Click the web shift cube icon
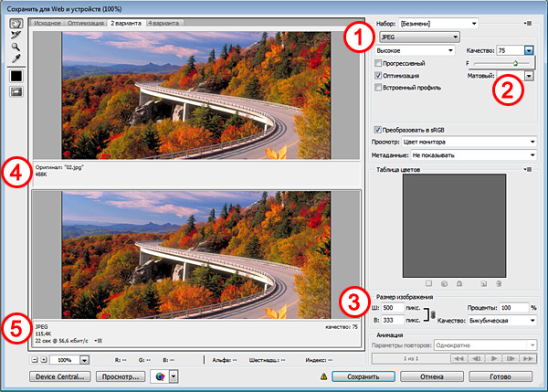This screenshot has height=392, width=548. pos(444,283)
